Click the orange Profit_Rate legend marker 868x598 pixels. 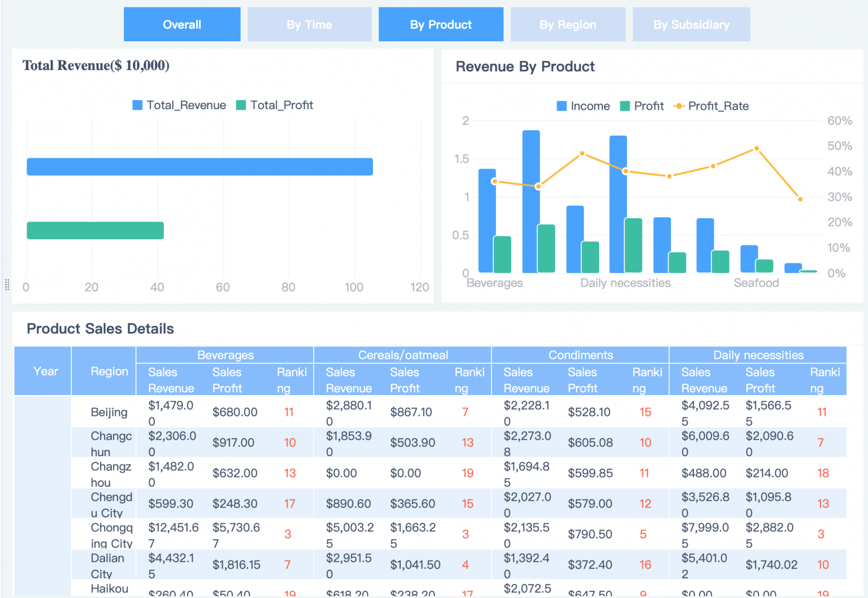coord(678,106)
